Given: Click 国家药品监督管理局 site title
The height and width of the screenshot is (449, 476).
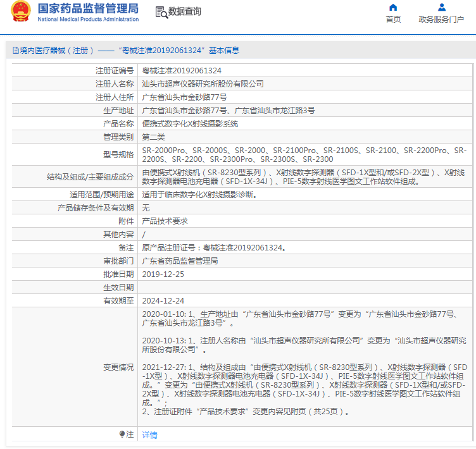Looking at the screenshot, I should [x=88, y=8].
